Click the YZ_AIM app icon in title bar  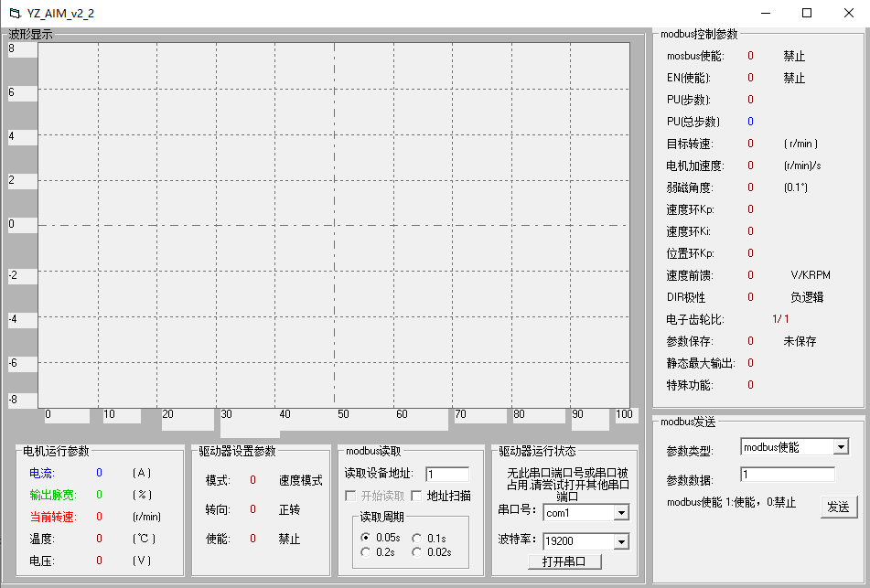(x=14, y=13)
